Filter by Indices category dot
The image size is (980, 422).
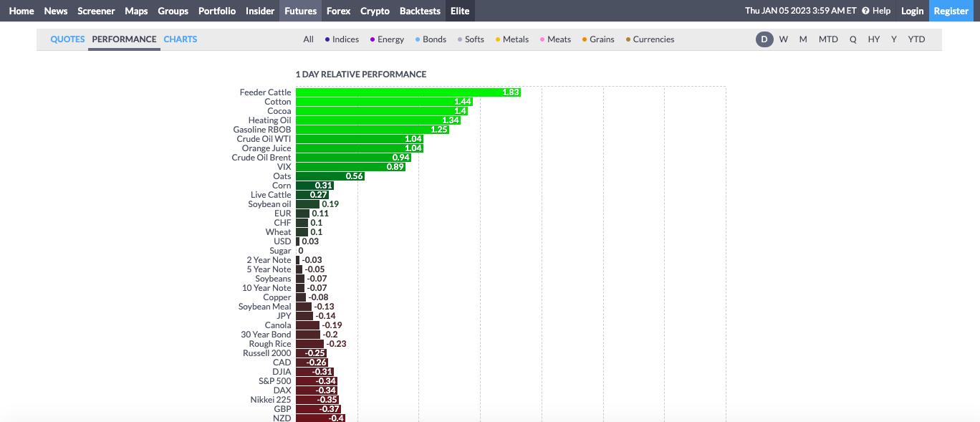pos(327,39)
